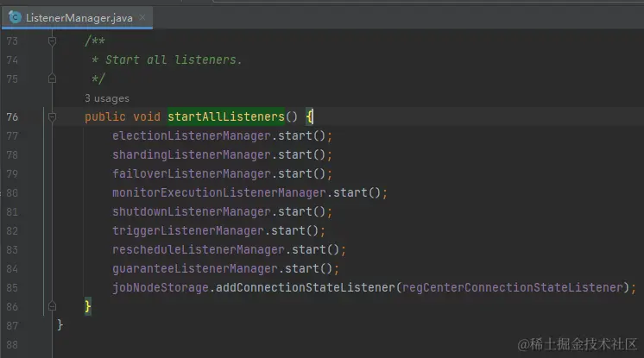Click the highlighted opening brace on line 76
The height and width of the screenshot is (358, 644).
click(x=310, y=116)
